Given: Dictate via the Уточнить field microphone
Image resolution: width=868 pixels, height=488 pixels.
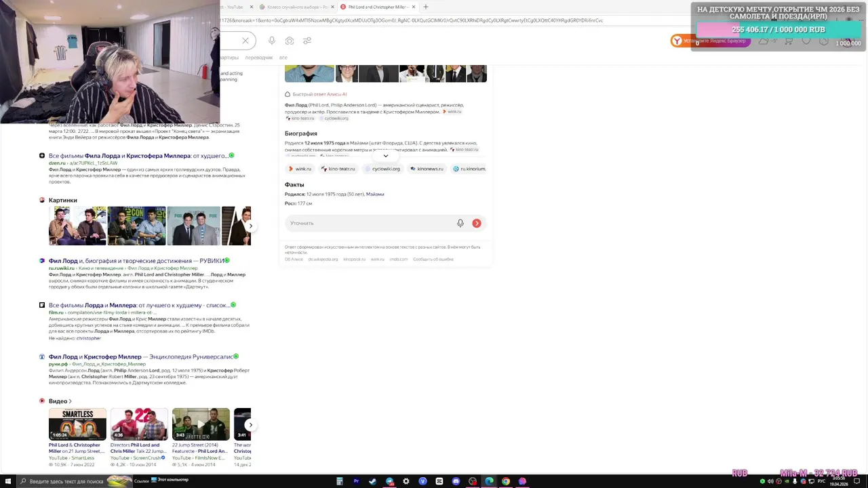Looking at the screenshot, I should [x=460, y=223].
